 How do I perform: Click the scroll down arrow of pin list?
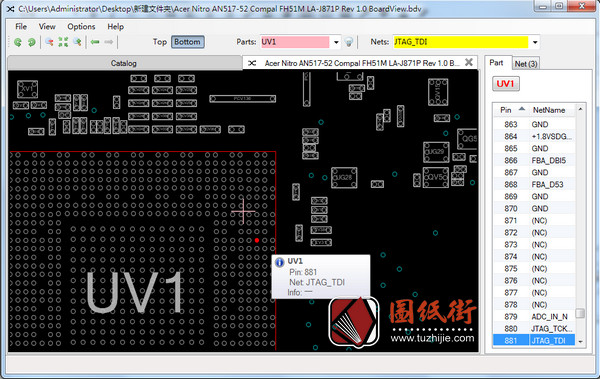click(580, 341)
